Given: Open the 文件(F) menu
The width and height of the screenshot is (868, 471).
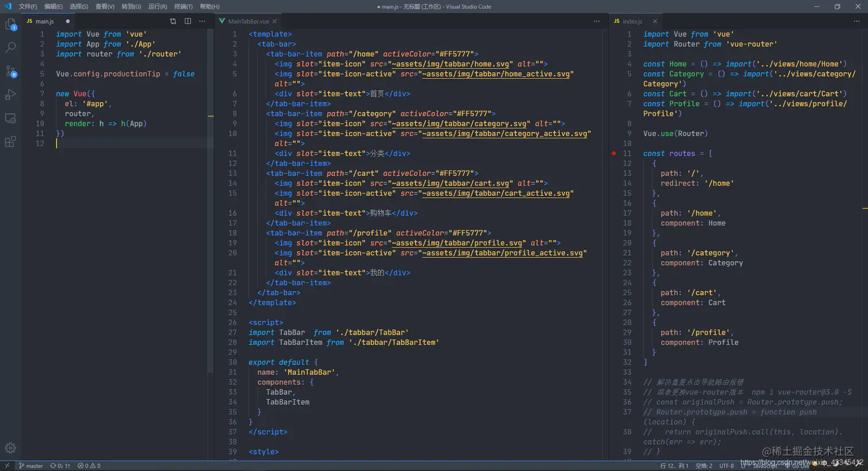Looking at the screenshot, I should pyautogui.click(x=28, y=6).
